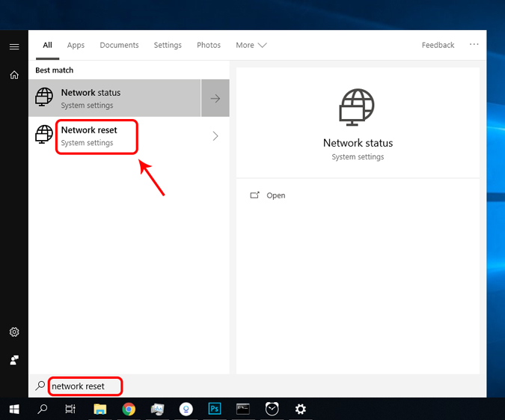
Task: Expand Network status result with arrow button
Action: 215,98
